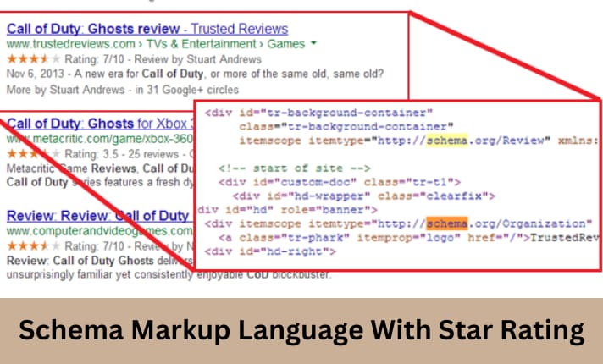Click the 'Nov 6, 2013' snippet line
Viewport: 603px width, 364px height.
point(195,74)
